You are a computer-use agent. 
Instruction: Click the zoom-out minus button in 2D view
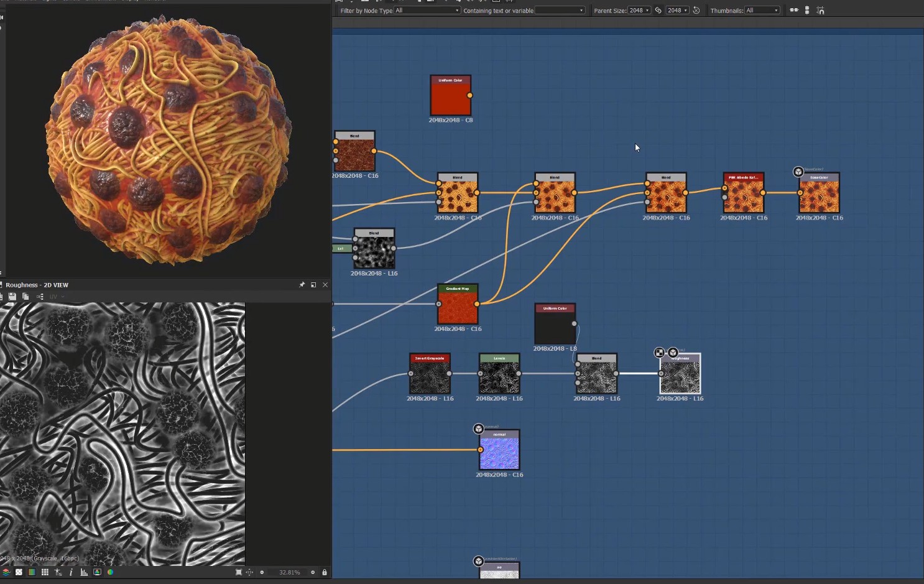tap(262, 572)
